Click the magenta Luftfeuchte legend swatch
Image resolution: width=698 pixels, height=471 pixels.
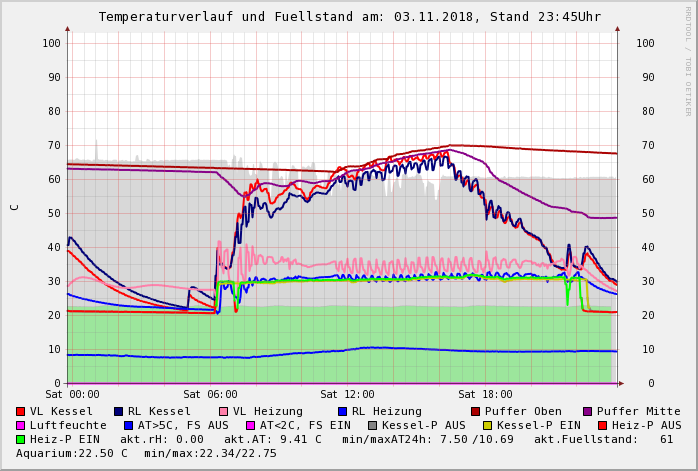[21, 425]
